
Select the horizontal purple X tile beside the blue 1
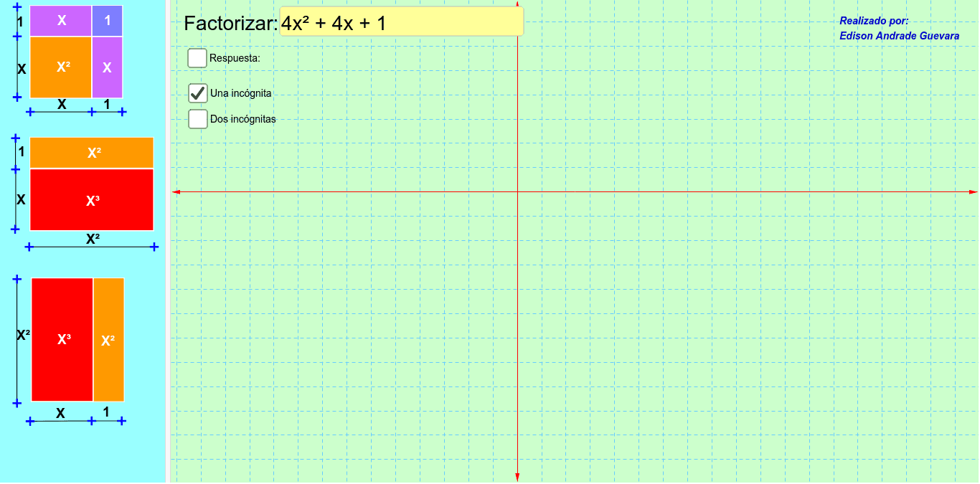[x=61, y=21]
